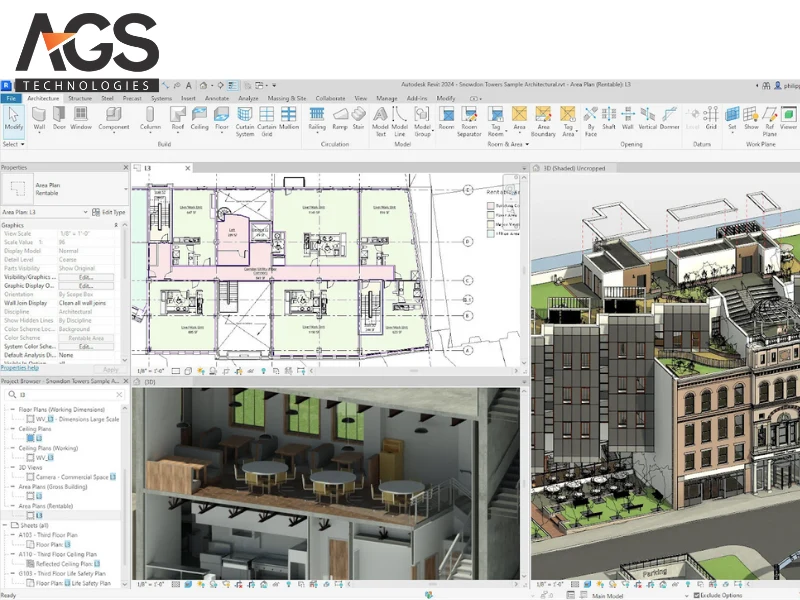
Task: Open the Collaborate ribbon tab
Action: [330, 98]
